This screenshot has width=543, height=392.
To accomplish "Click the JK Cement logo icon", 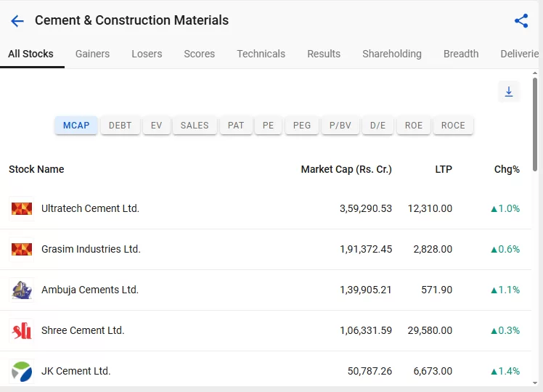I will coord(22,372).
